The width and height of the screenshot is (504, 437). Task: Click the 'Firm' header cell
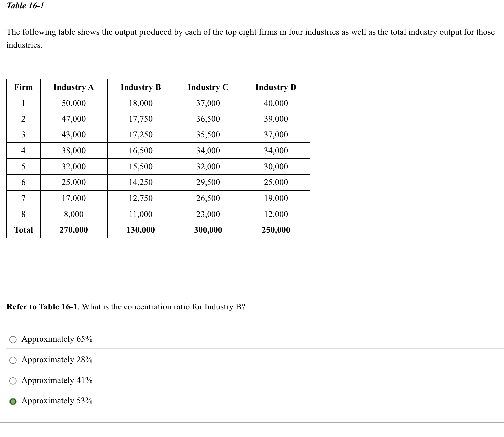tap(23, 87)
